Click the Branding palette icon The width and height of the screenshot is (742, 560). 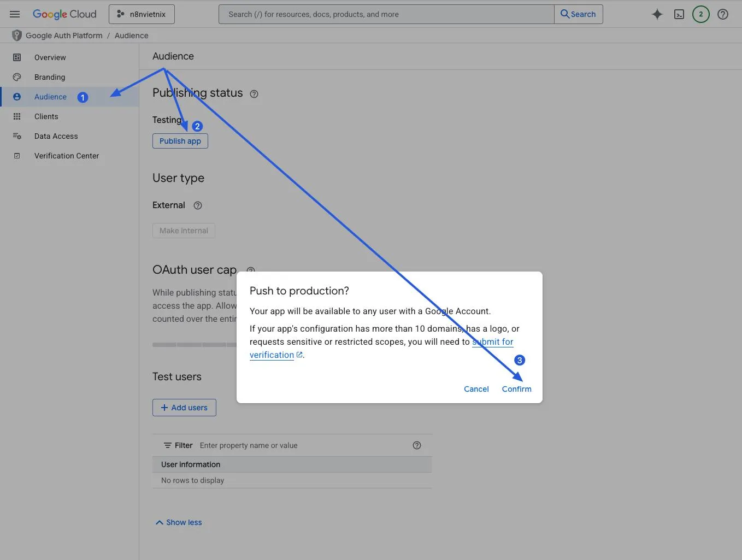[x=17, y=77]
